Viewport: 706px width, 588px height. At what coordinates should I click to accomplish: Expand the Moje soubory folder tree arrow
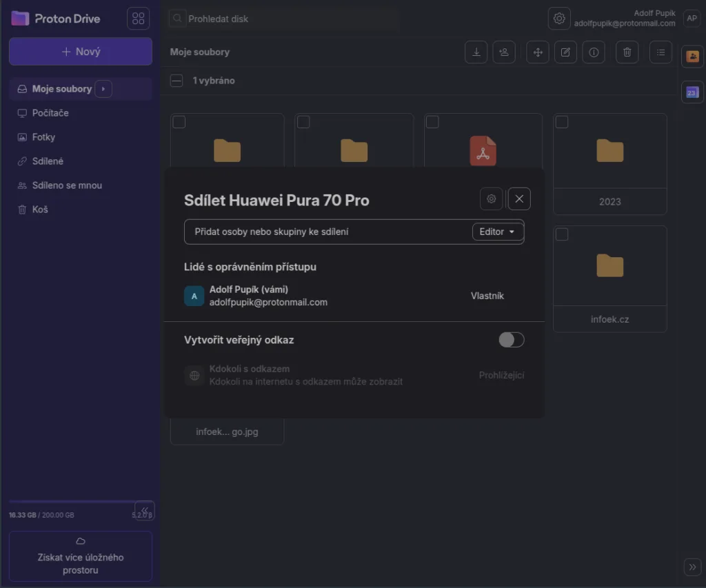103,89
